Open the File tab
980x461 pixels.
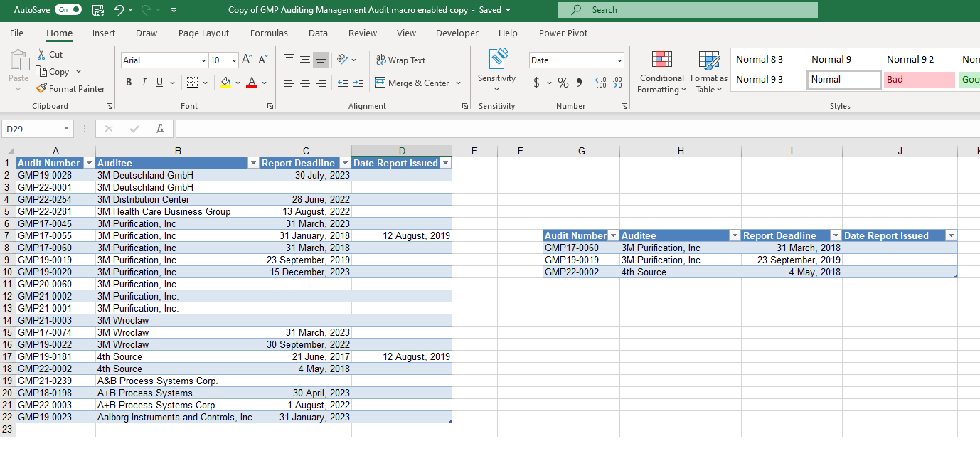pos(17,33)
